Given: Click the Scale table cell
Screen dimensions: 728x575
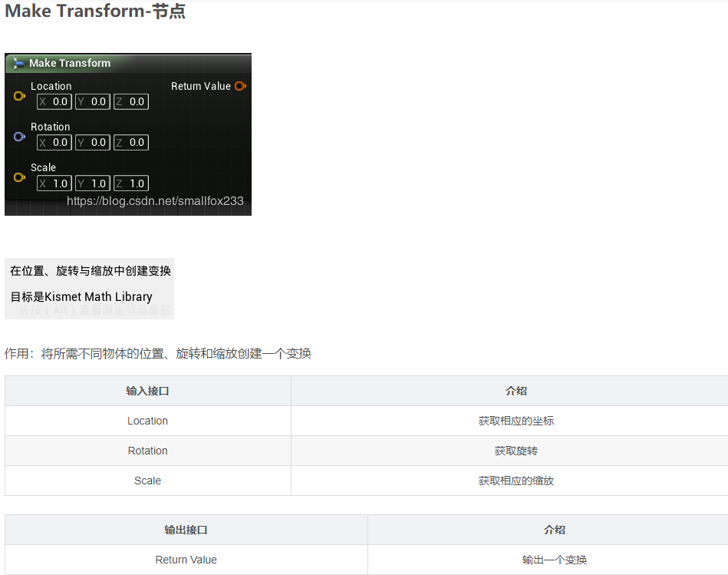Looking at the screenshot, I should pyautogui.click(x=147, y=481).
